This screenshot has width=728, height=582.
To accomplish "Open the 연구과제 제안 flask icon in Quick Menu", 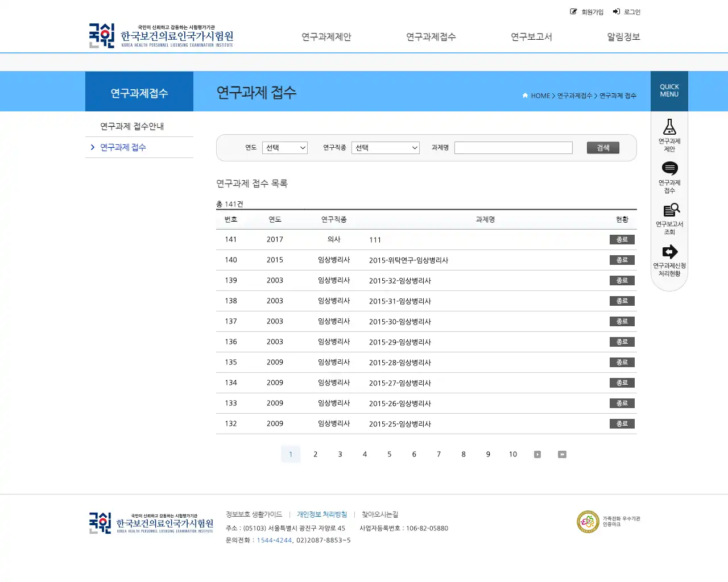I will click(x=669, y=127).
